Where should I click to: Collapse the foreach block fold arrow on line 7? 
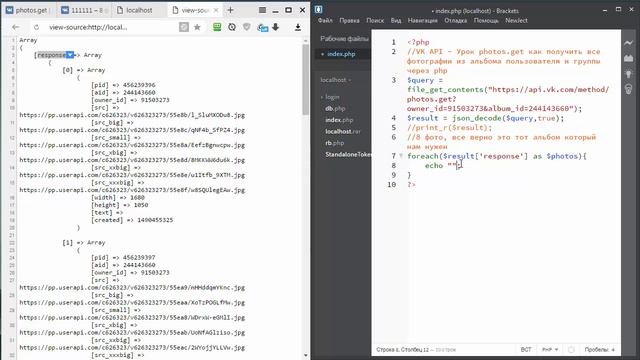click(x=401, y=156)
